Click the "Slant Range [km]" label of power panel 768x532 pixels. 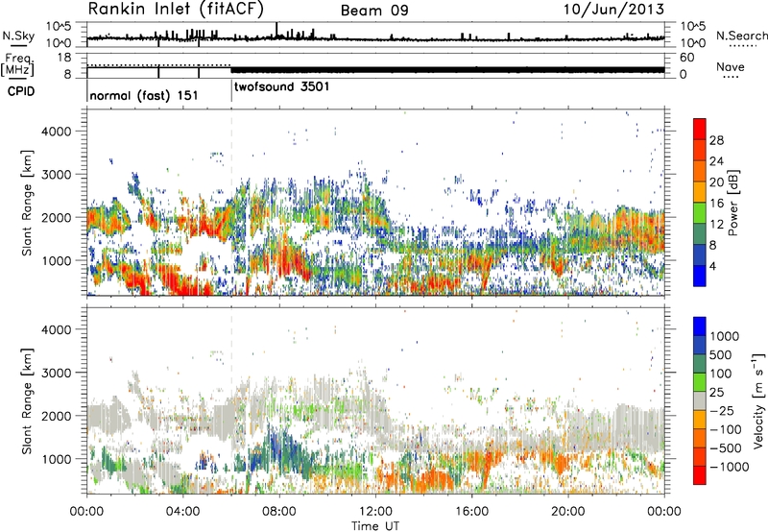(x=27, y=203)
